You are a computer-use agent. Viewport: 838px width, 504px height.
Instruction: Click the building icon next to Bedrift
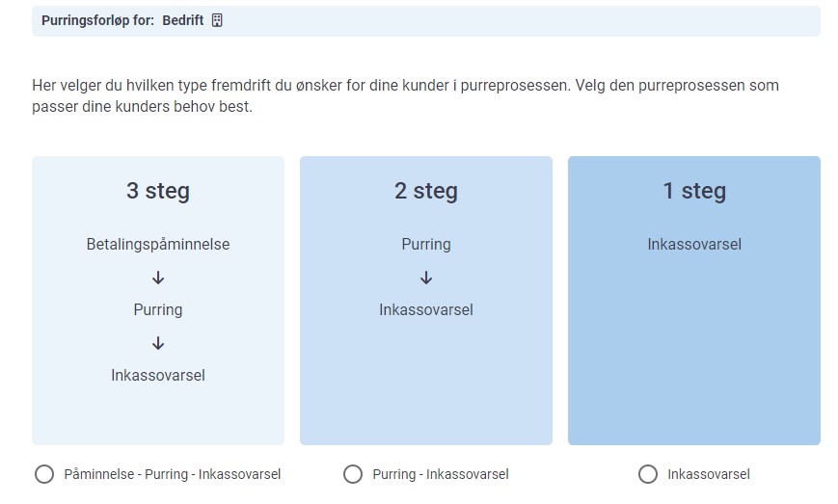coord(217,20)
